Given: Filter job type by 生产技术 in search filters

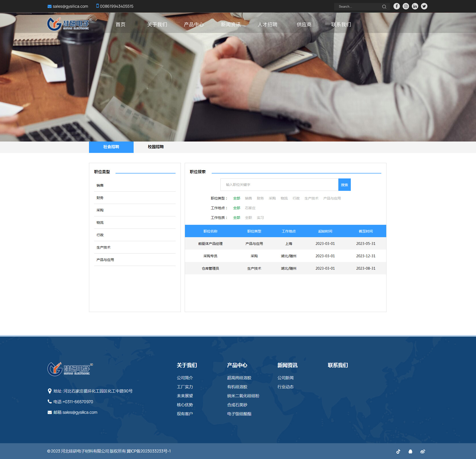Looking at the screenshot, I should coord(311,198).
